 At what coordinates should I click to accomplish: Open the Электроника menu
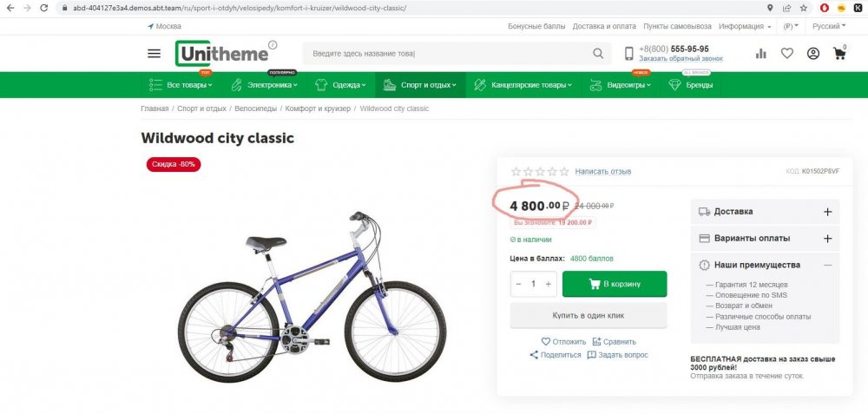tap(266, 85)
